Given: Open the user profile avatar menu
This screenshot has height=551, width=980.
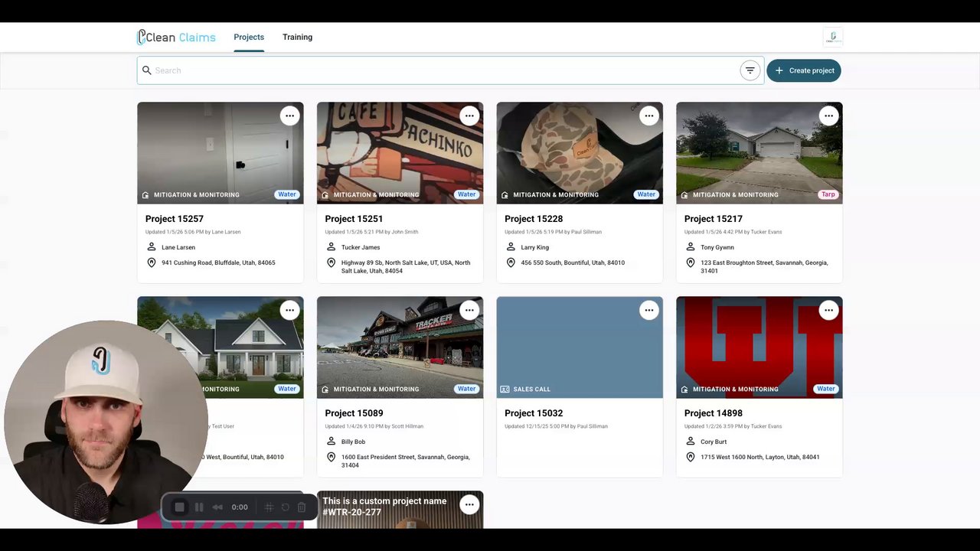Looking at the screenshot, I should tap(832, 37).
